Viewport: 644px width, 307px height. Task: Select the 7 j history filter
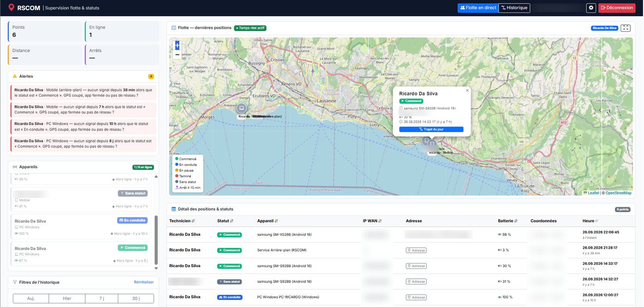(x=101, y=299)
